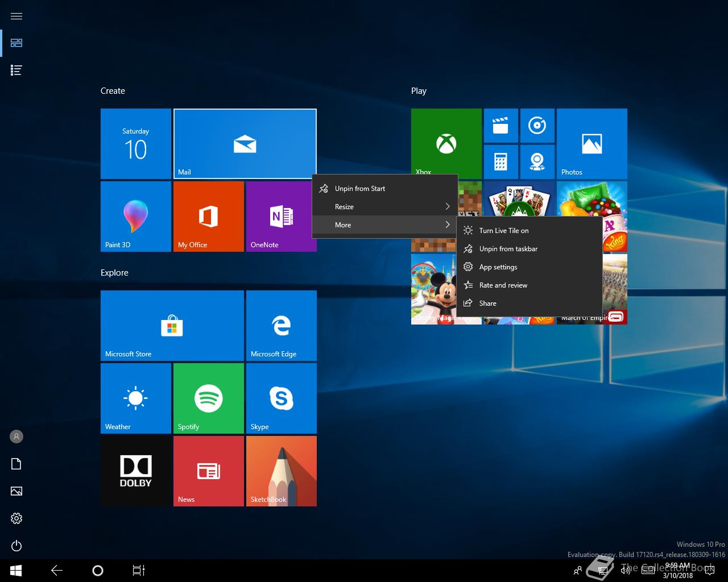Launch Microsoft Edge tile

point(282,326)
